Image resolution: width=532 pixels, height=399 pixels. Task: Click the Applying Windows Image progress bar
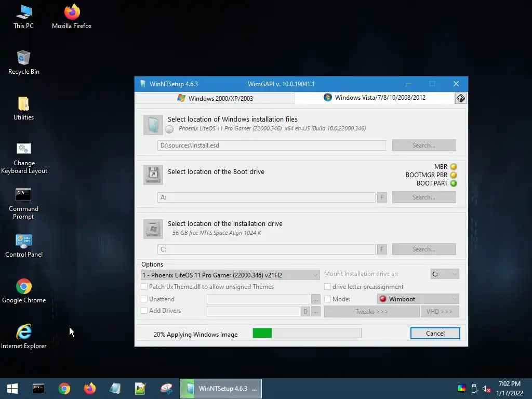pos(307,333)
